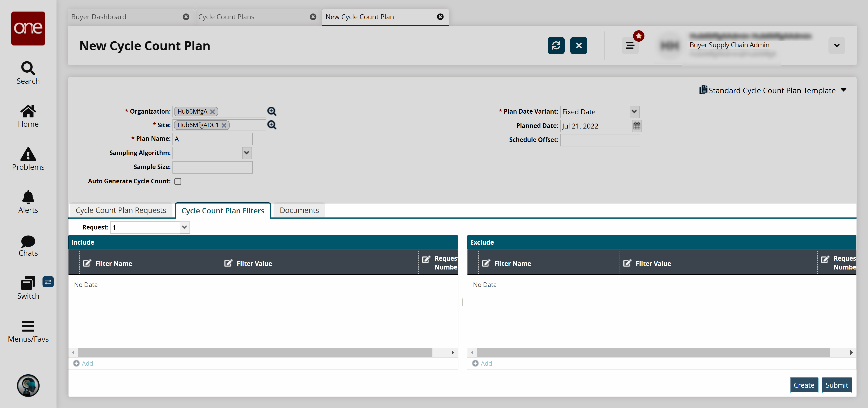This screenshot has width=868, height=408.
Task: Open Plan Date Variant dropdown
Action: pyautogui.click(x=634, y=112)
